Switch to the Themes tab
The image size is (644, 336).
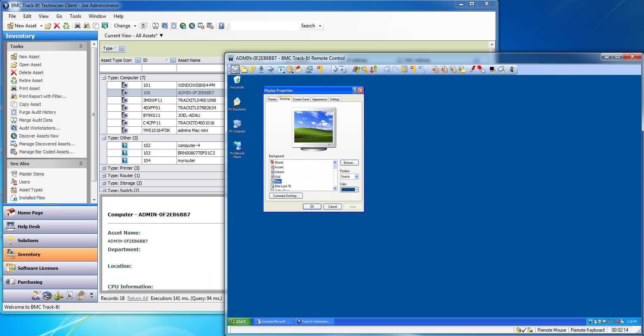272,99
